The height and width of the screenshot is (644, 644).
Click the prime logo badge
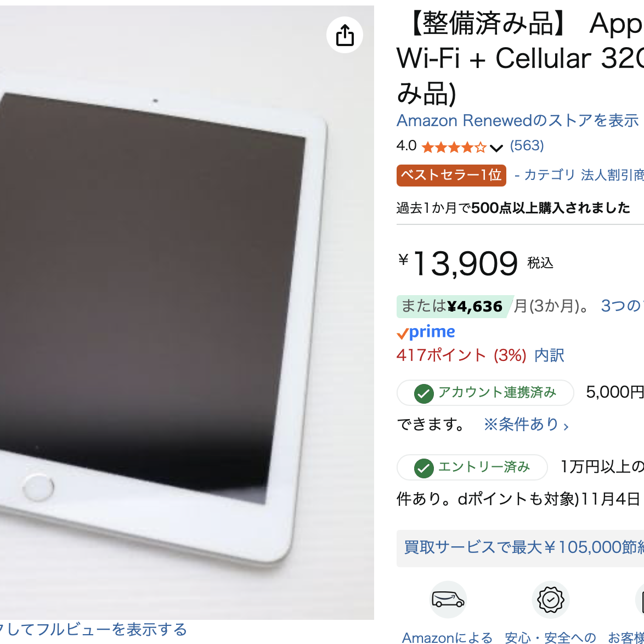[426, 332]
